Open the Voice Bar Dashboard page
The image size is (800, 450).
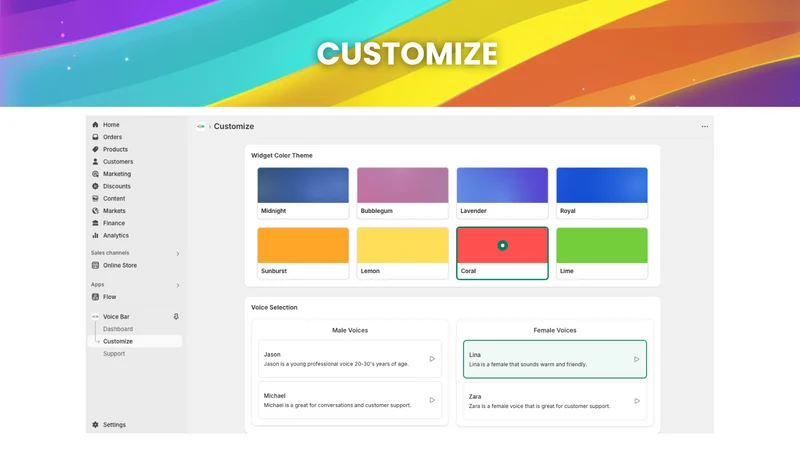pos(118,329)
